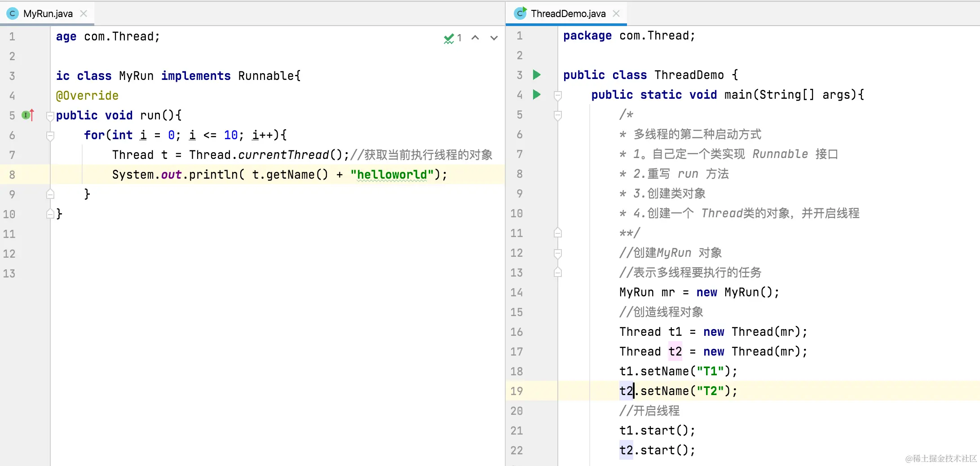Viewport: 980px width, 466px height.
Task: Collapse the for loop fold marker
Action: point(50,136)
